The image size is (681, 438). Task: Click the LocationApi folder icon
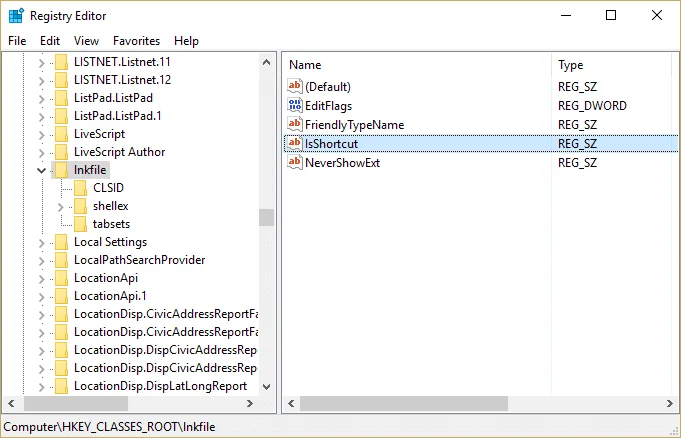click(x=61, y=278)
